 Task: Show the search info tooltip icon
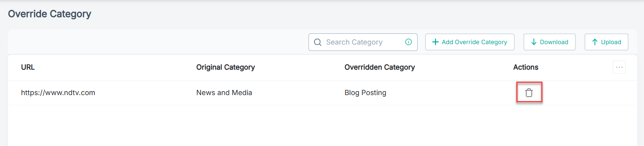(408, 42)
